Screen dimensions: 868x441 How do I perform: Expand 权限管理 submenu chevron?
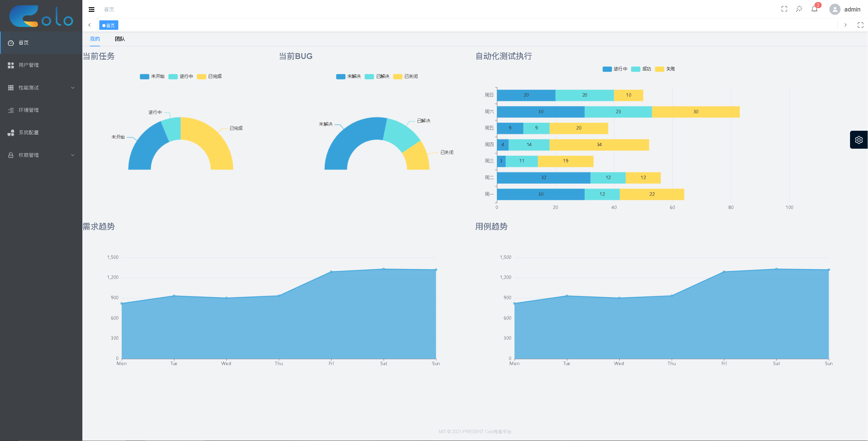coord(73,155)
